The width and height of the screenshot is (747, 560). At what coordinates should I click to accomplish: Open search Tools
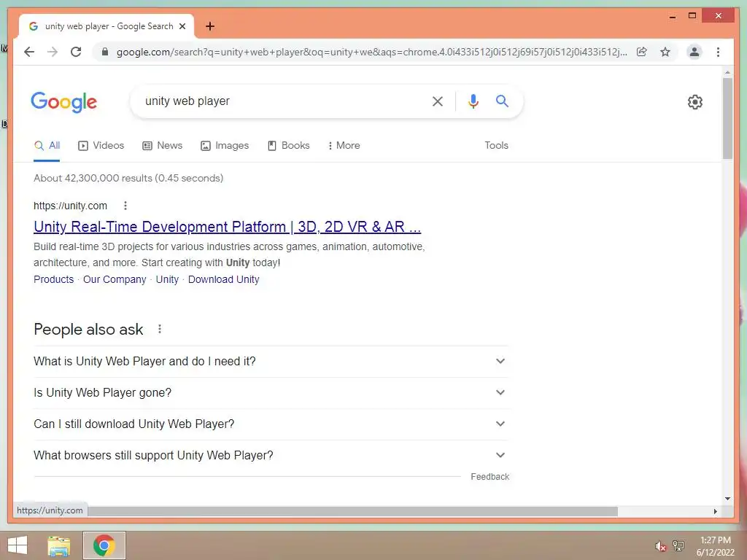tap(496, 146)
